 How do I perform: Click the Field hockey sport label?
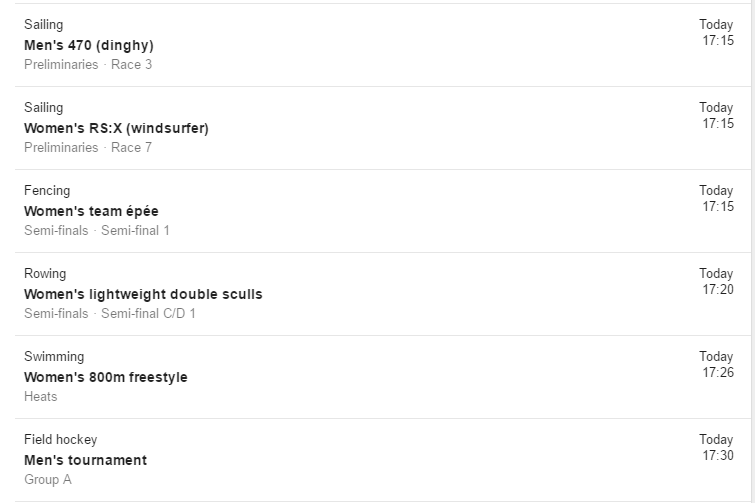(61, 439)
